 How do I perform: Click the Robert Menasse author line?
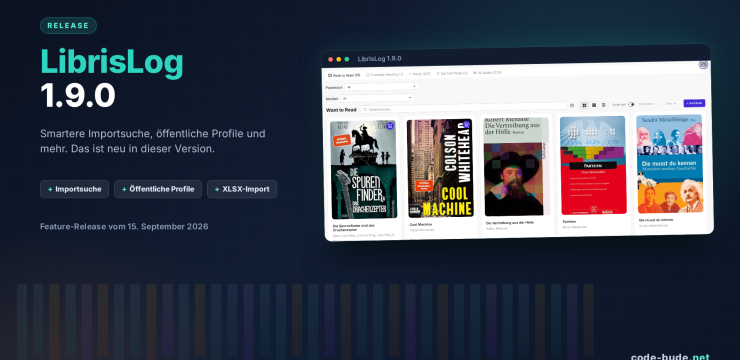tap(496, 228)
